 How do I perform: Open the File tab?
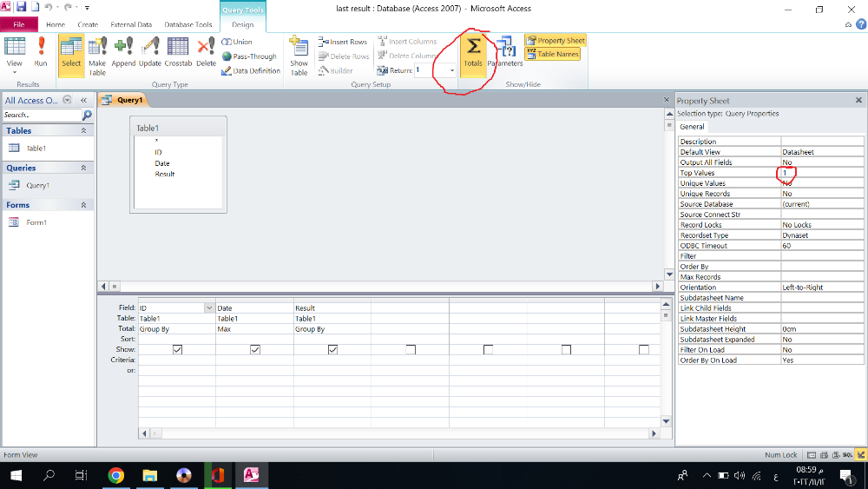pos(19,24)
